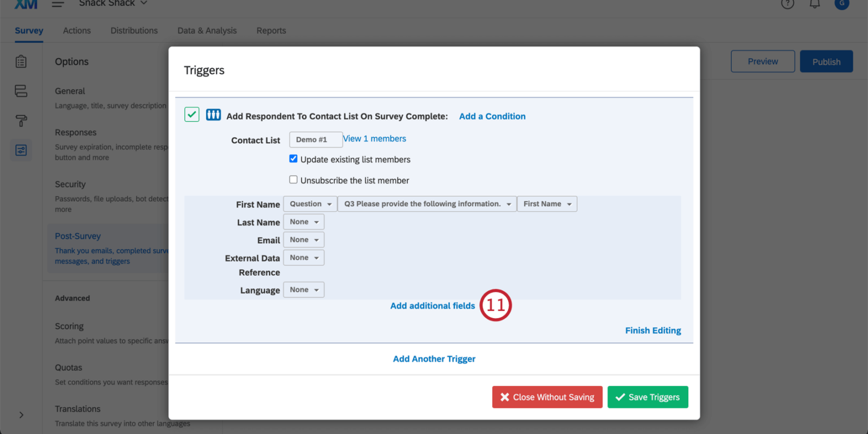
Task: Open Survey flow icon in sidebar
Action: 21,91
